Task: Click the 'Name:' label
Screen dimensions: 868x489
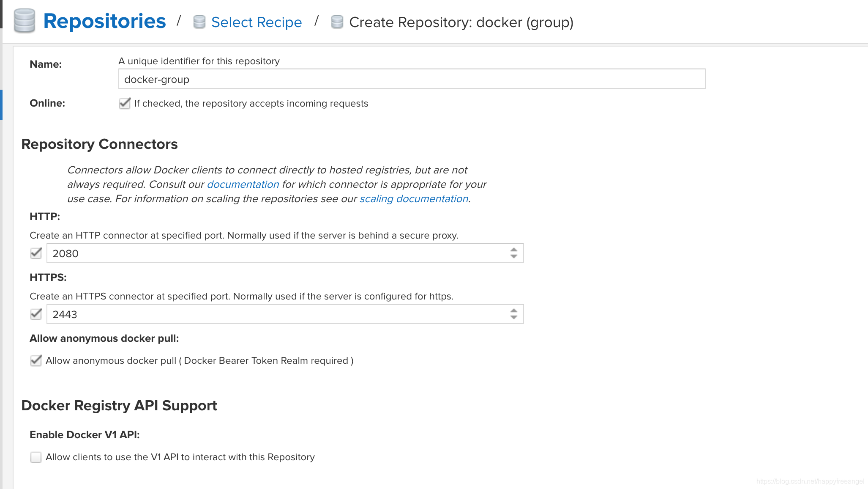Action: pyautogui.click(x=46, y=64)
